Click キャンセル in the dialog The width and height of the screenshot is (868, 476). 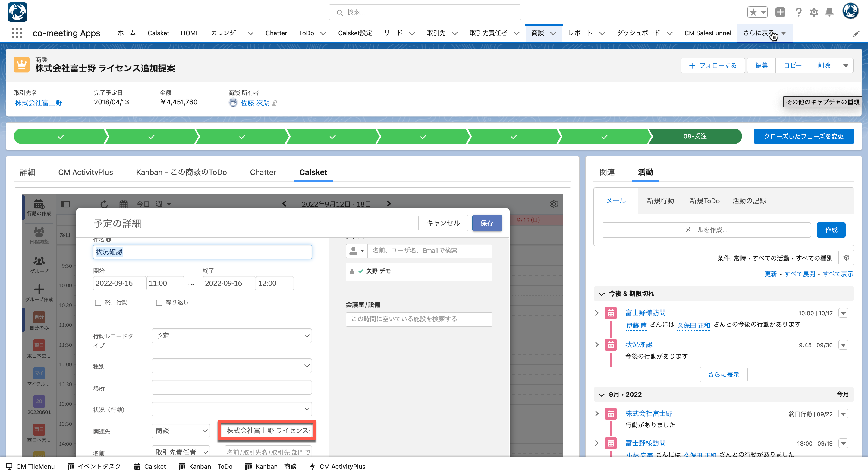tap(443, 223)
